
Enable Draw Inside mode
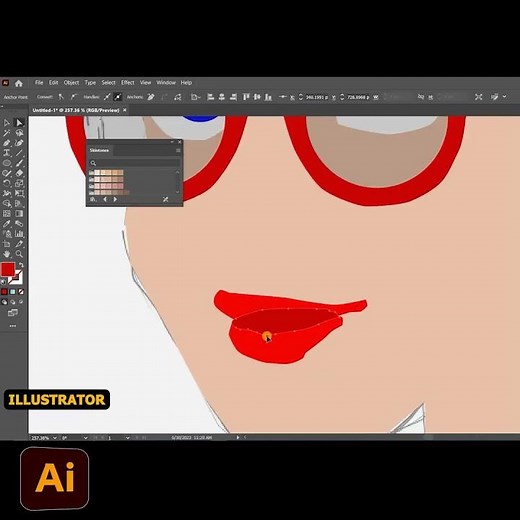click(x=21, y=302)
